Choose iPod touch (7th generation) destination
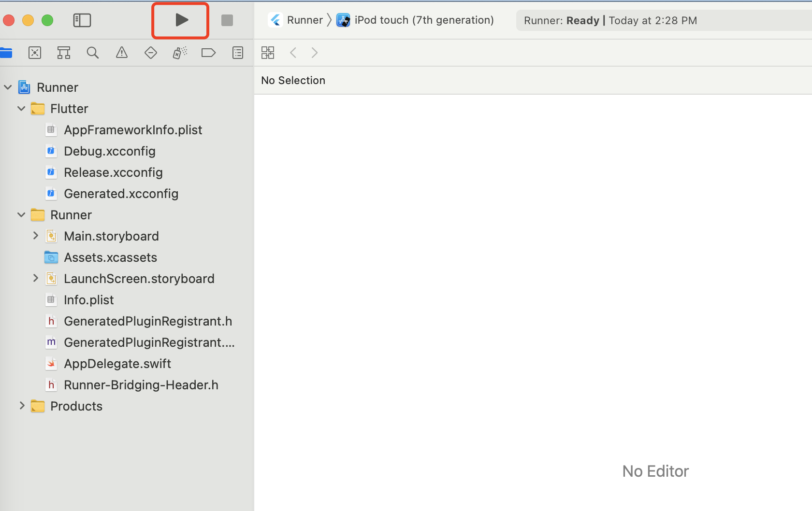The width and height of the screenshot is (812, 511). 415,20
